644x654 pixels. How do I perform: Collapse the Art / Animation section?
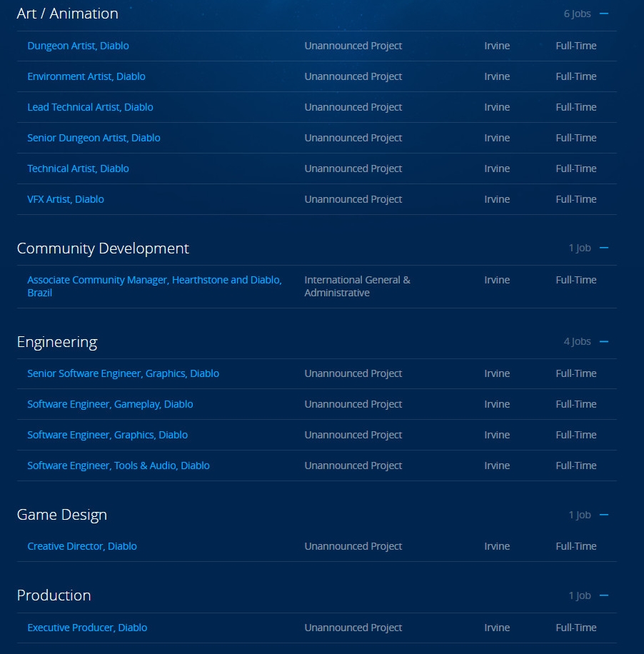[603, 14]
